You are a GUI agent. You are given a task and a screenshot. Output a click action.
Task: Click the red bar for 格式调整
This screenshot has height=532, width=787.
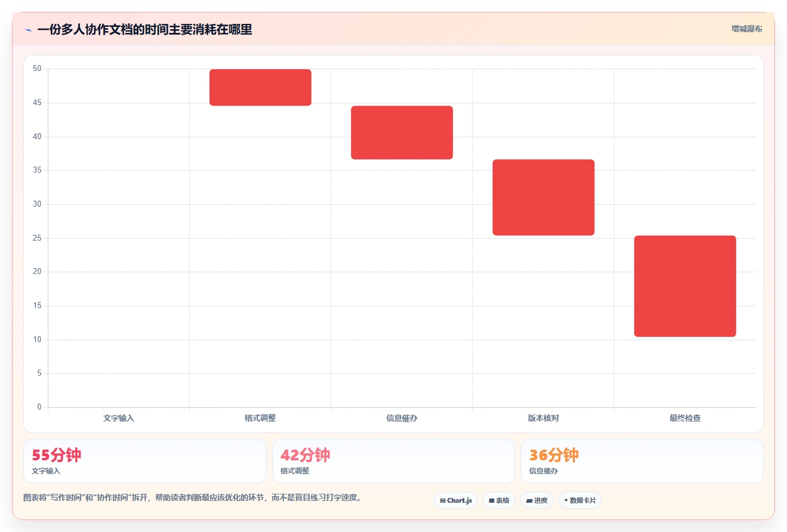click(260, 87)
